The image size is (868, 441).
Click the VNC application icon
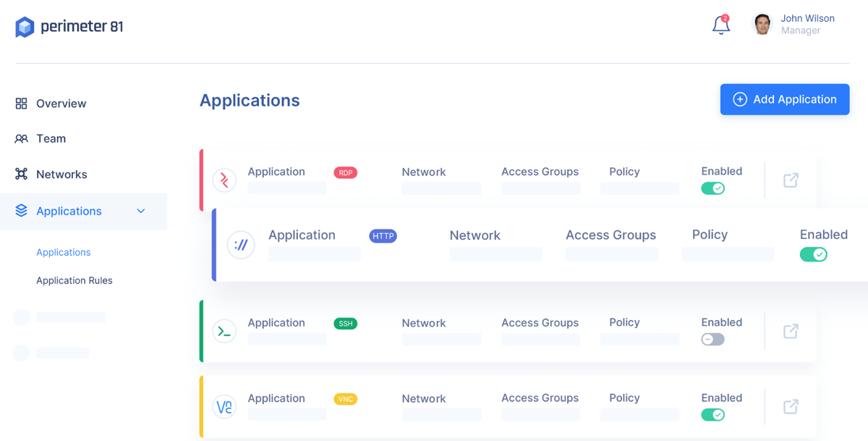(x=224, y=406)
